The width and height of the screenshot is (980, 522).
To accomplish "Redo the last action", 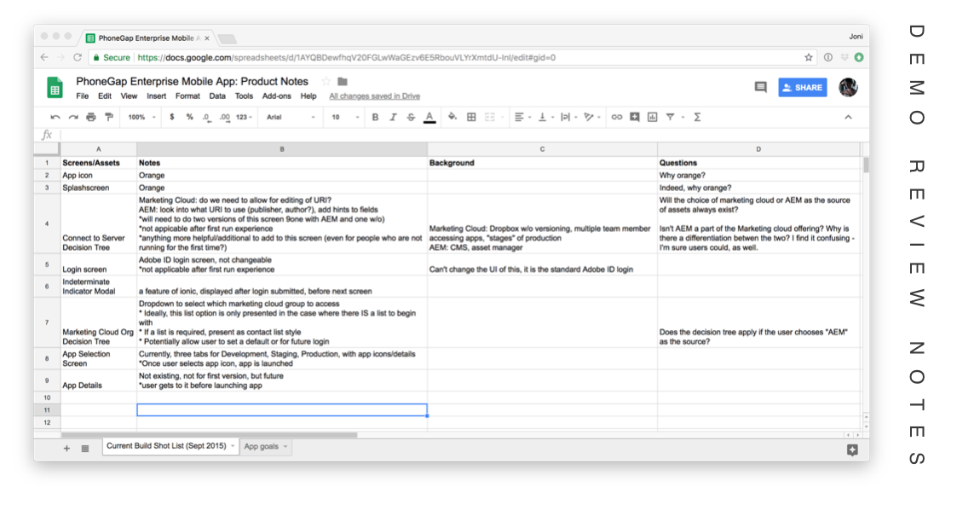I will coord(73,117).
